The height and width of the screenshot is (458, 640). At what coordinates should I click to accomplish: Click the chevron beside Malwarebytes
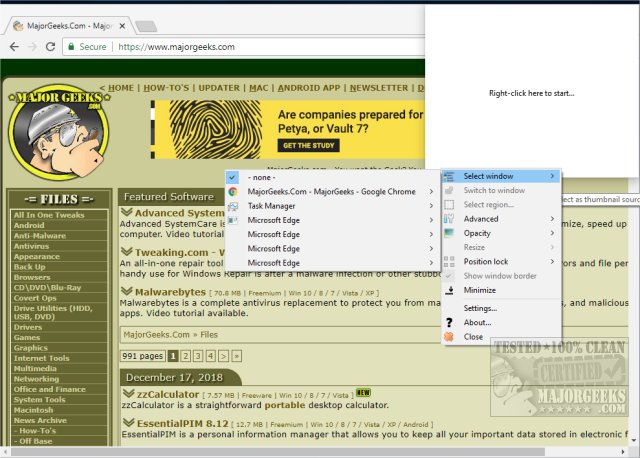click(127, 291)
